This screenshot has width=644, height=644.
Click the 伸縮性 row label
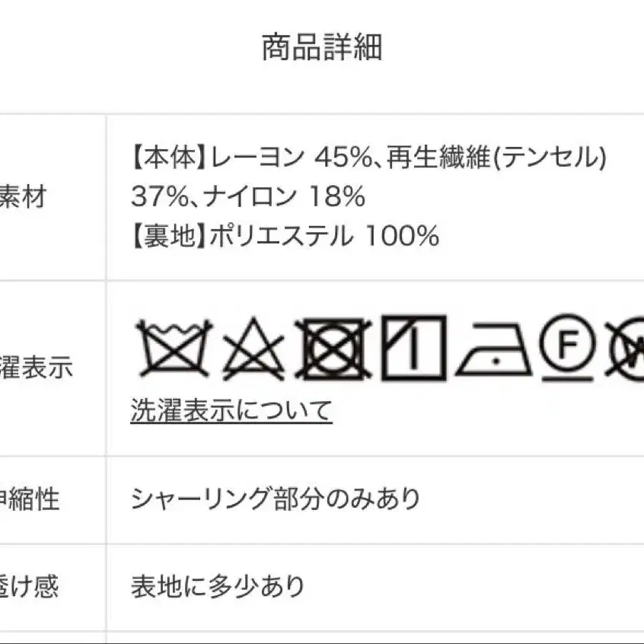30,499
